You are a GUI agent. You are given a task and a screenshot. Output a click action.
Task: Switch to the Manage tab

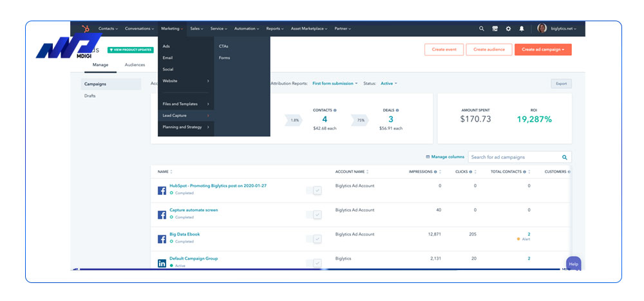pos(100,65)
